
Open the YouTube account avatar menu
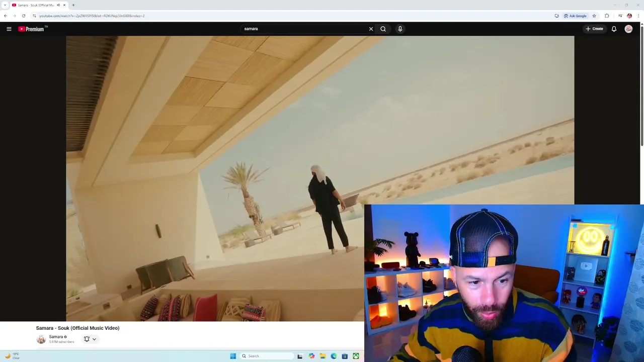(x=628, y=29)
